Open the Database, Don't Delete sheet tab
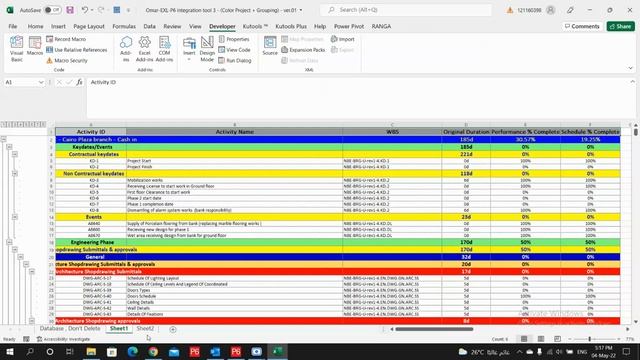This screenshot has width=640, height=360. pos(70,329)
